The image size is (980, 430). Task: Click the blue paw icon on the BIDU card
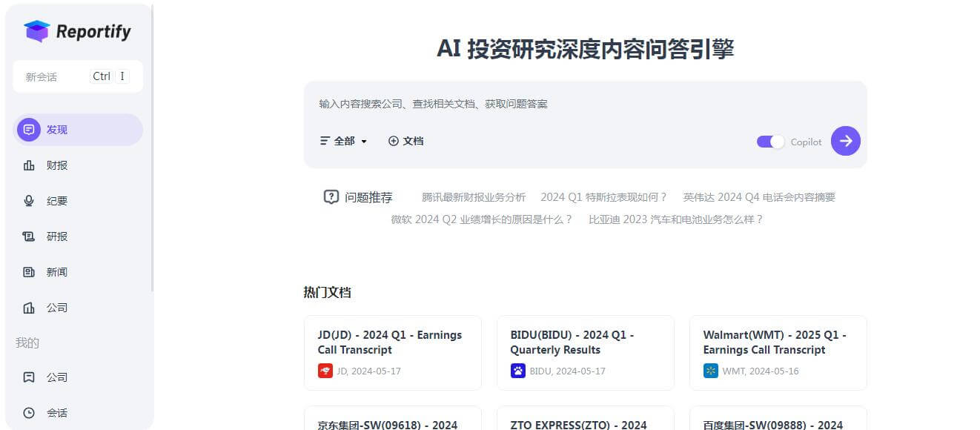(x=519, y=370)
